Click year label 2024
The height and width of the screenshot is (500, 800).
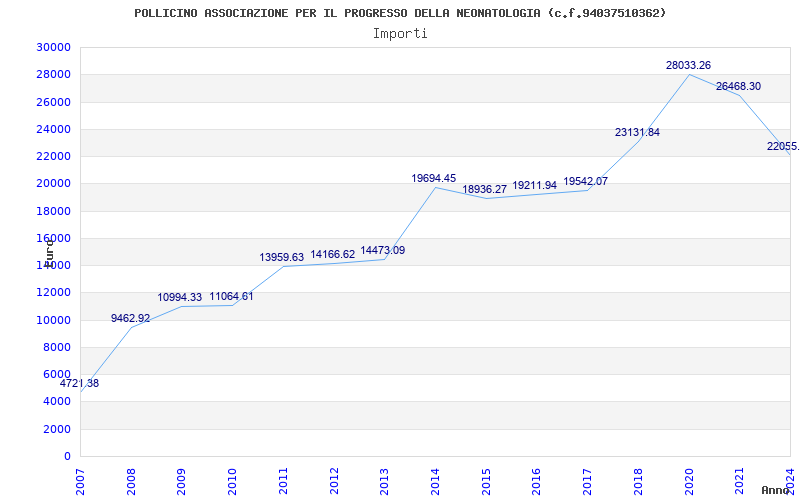pos(790,482)
